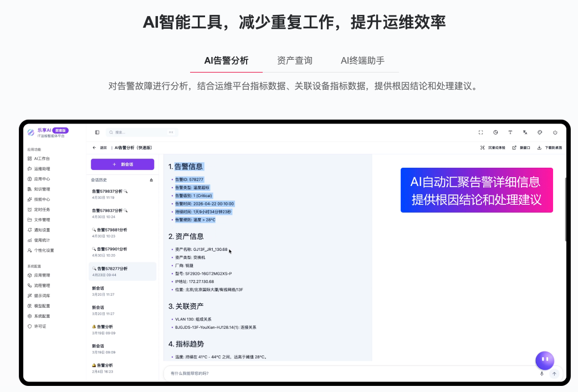This screenshot has width=578, height=392.
Task: Open the purple floating assistant bubble
Action: coord(545,360)
